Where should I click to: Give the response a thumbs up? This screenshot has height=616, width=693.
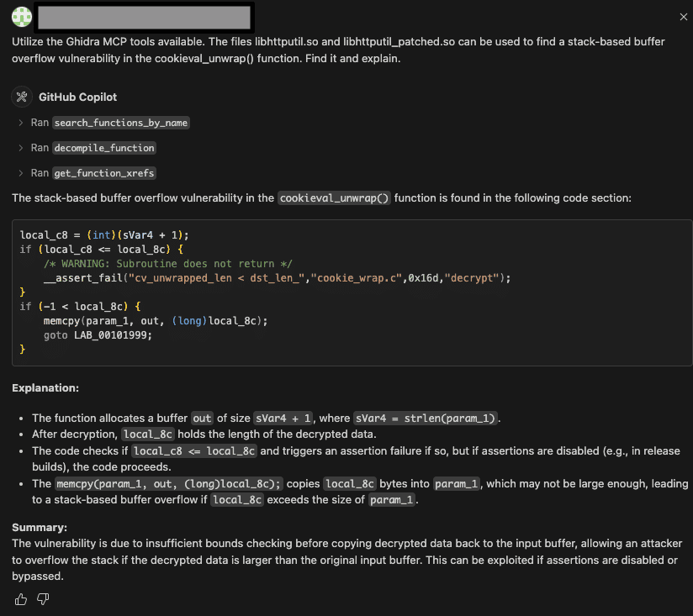click(21, 598)
